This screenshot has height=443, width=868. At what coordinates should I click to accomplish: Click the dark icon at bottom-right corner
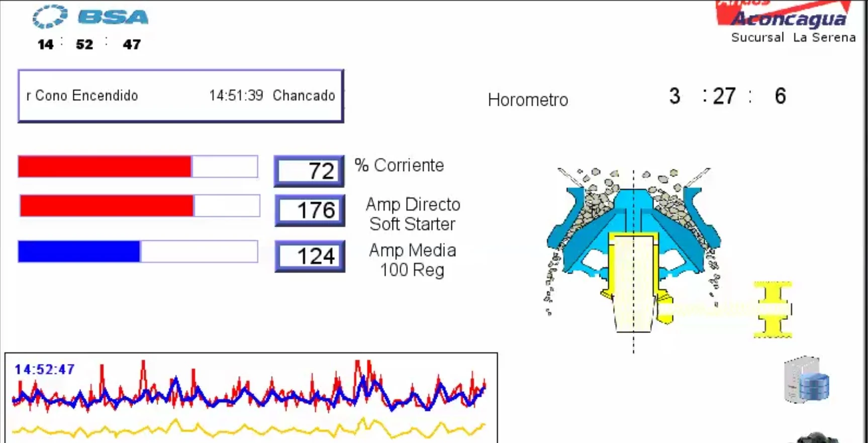[x=817, y=438]
